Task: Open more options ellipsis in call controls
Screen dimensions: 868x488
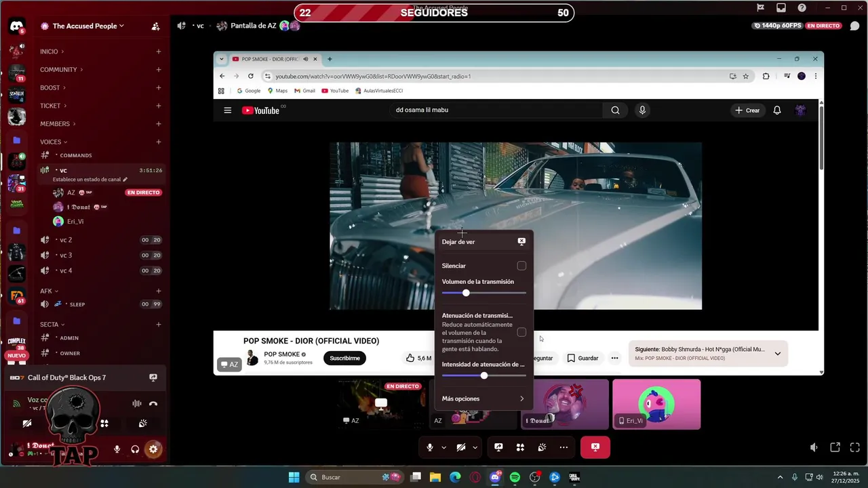Action: click(564, 447)
